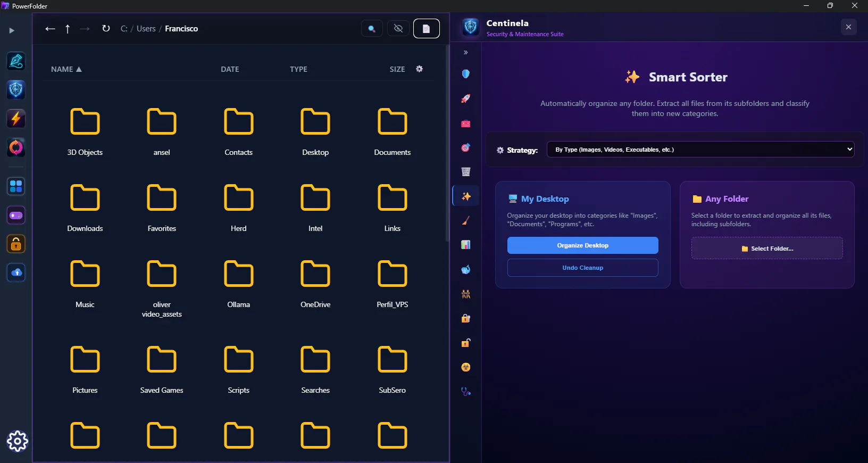Open the rocket section in Centinela sidebar
Screen dimensions: 868x463
[x=466, y=98]
